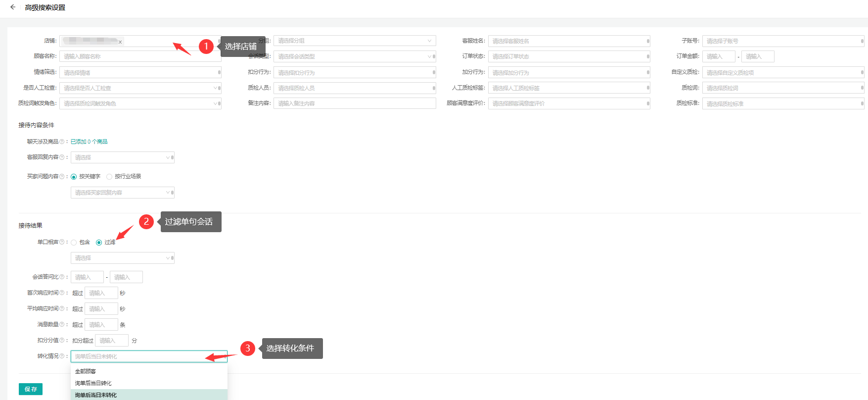Focus the 首次响应时间 seconds input
This screenshot has width=868, height=400.
point(101,293)
